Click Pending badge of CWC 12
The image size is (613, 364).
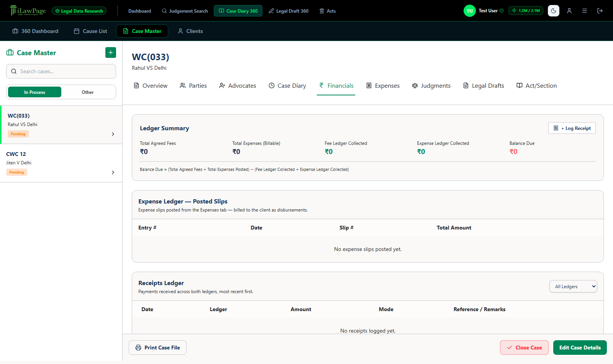click(16, 172)
